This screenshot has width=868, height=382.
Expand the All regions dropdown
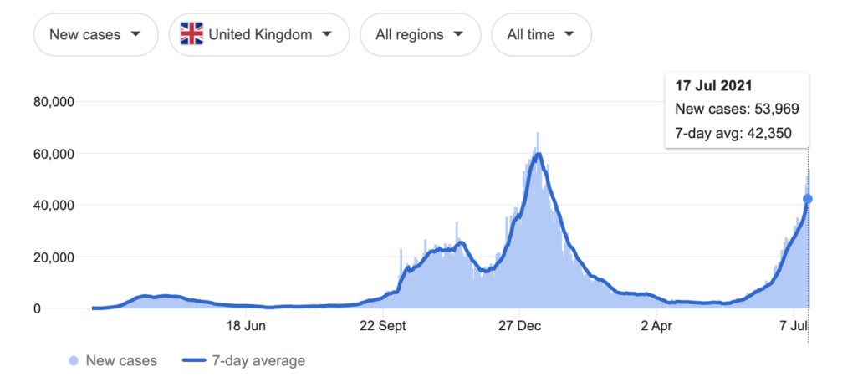pyautogui.click(x=420, y=35)
